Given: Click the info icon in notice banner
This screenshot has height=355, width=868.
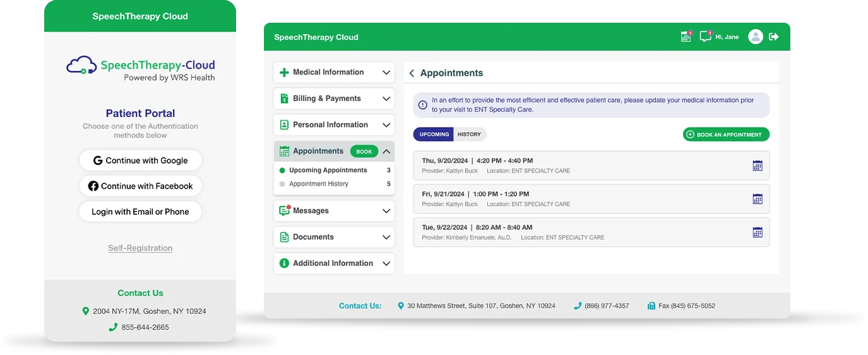Looking at the screenshot, I should coord(423,105).
